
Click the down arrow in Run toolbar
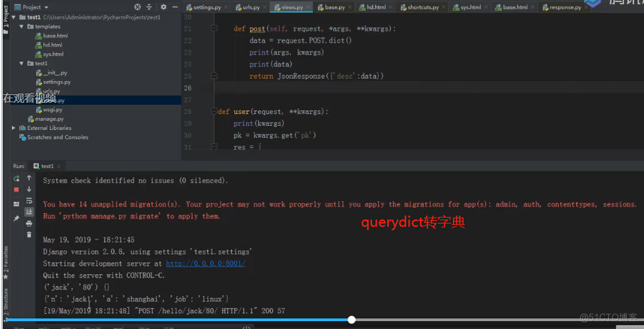click(x=29, y=189)
